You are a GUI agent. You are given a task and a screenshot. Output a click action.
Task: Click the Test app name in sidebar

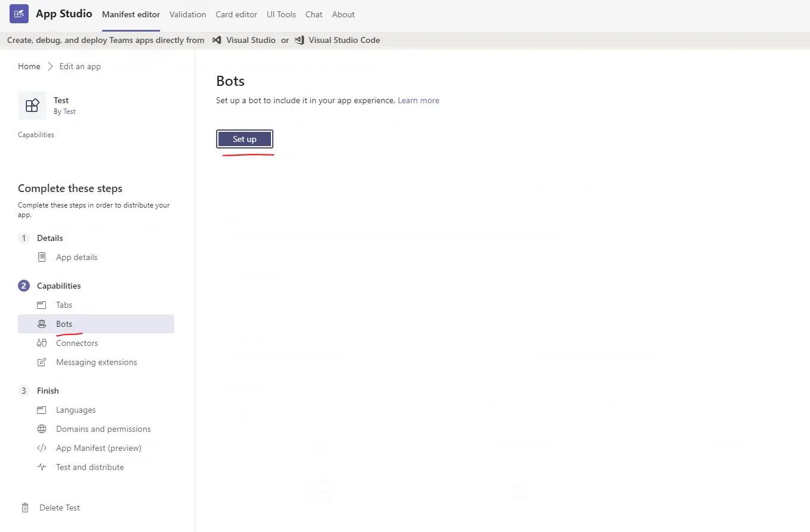[61, 100]
